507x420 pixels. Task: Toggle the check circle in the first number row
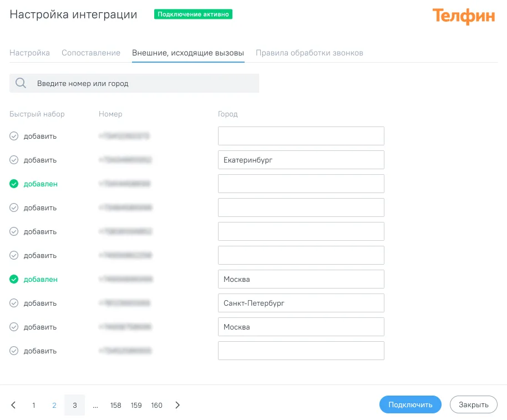[14, 136]
